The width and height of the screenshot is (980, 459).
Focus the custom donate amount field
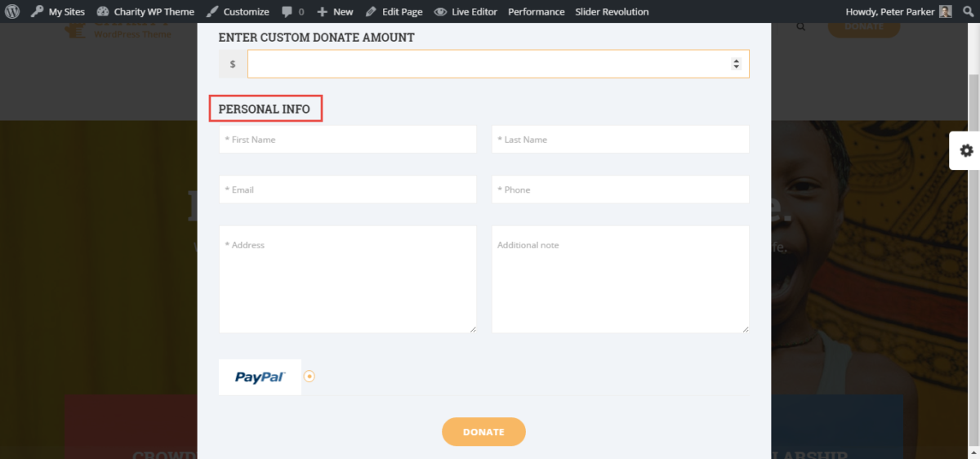pyautogui.click(x=487, y=64)
